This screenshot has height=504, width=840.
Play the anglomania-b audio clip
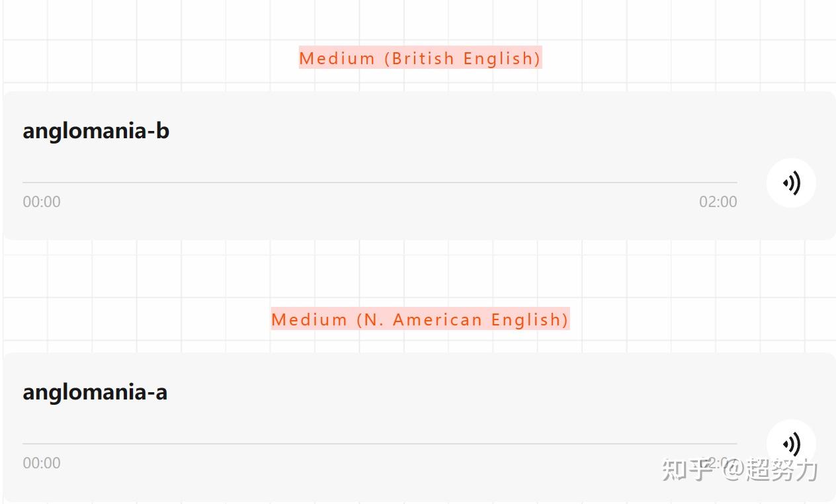[791, 183]
